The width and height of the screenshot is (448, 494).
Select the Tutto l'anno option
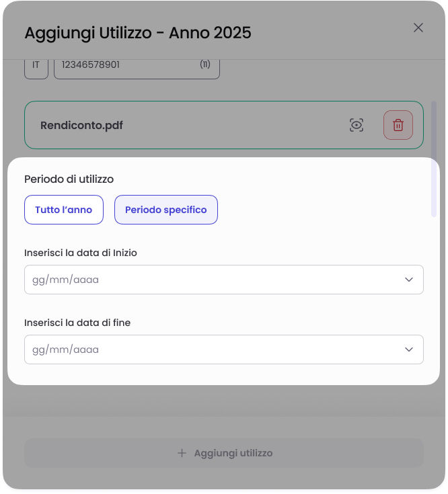click(63, 210)
